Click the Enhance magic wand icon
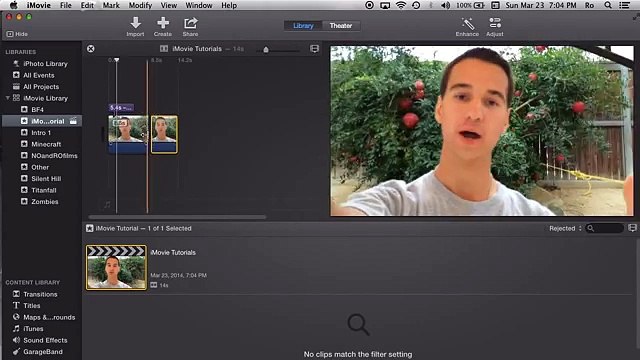Viewport: 640px width, 360px height. pyautogui.click(x=467, y=23)
